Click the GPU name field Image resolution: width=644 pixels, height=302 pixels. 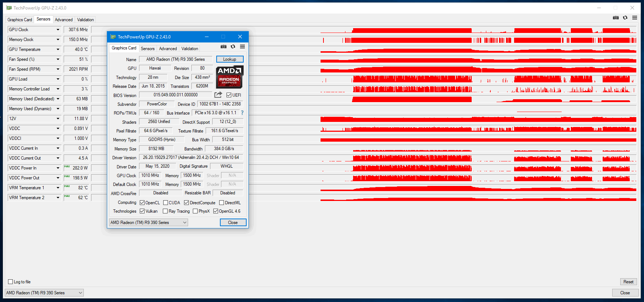point(176,59)
